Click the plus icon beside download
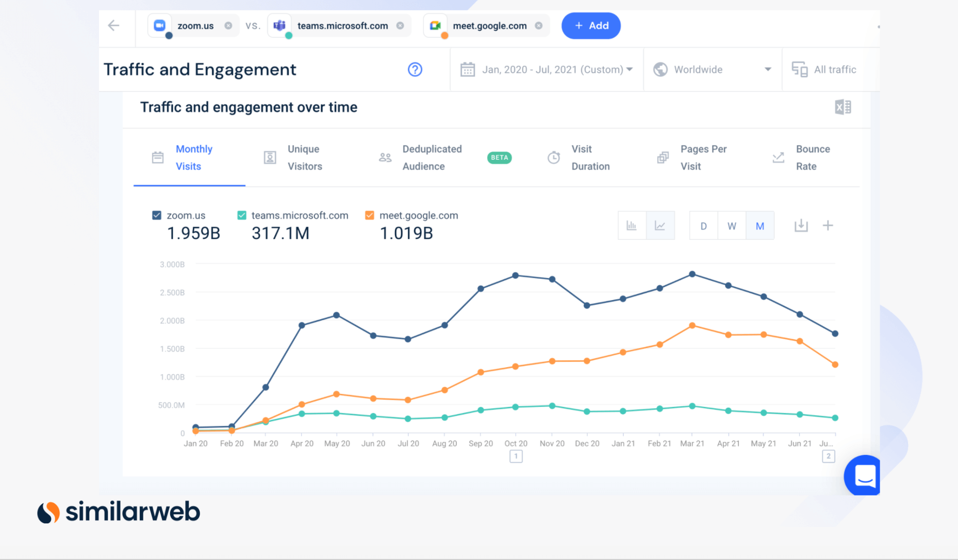958x560 pixels. (x=828, y=225)
